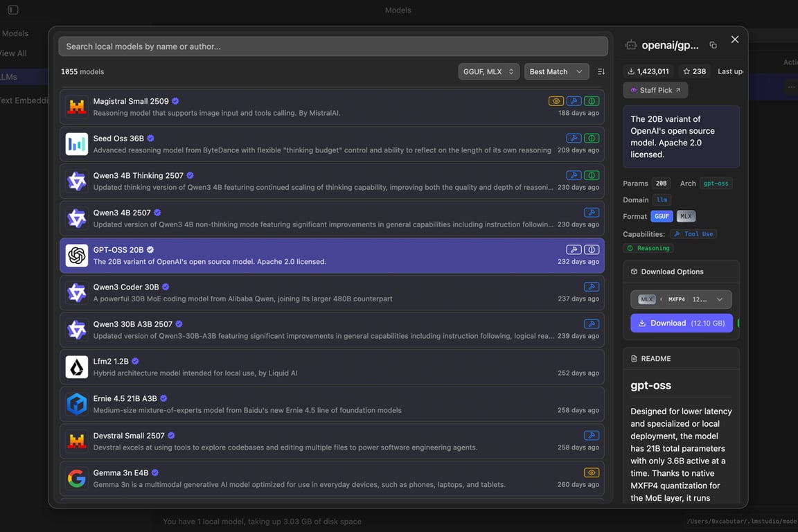
Task: Click the Devstral Small 2507 Mistral logo
Action: [x=77, y=441]
